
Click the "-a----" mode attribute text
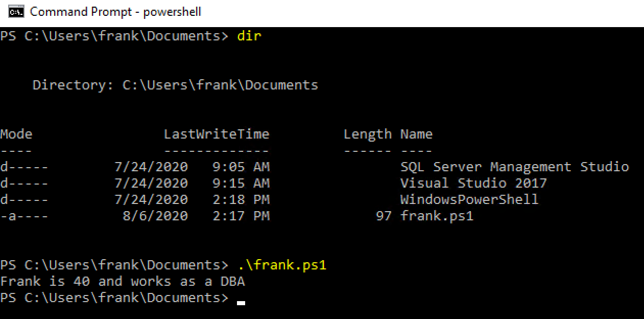(x=25, y=216)
